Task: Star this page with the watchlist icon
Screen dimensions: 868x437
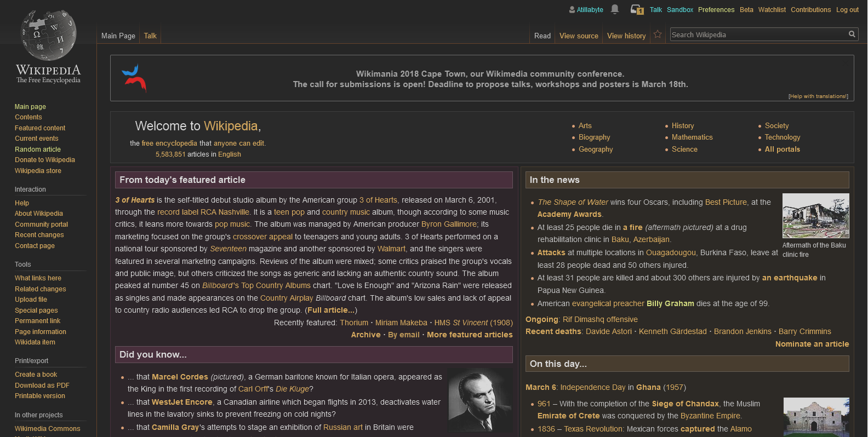Action: (658, 34)
